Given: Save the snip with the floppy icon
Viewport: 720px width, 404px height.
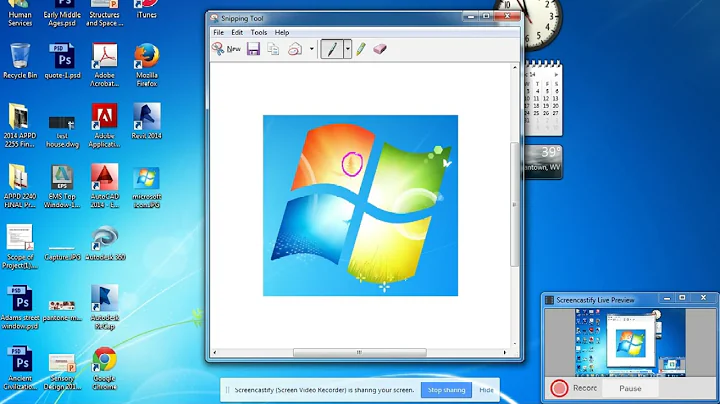Looking at the screenshot, I should coord(253,49).
